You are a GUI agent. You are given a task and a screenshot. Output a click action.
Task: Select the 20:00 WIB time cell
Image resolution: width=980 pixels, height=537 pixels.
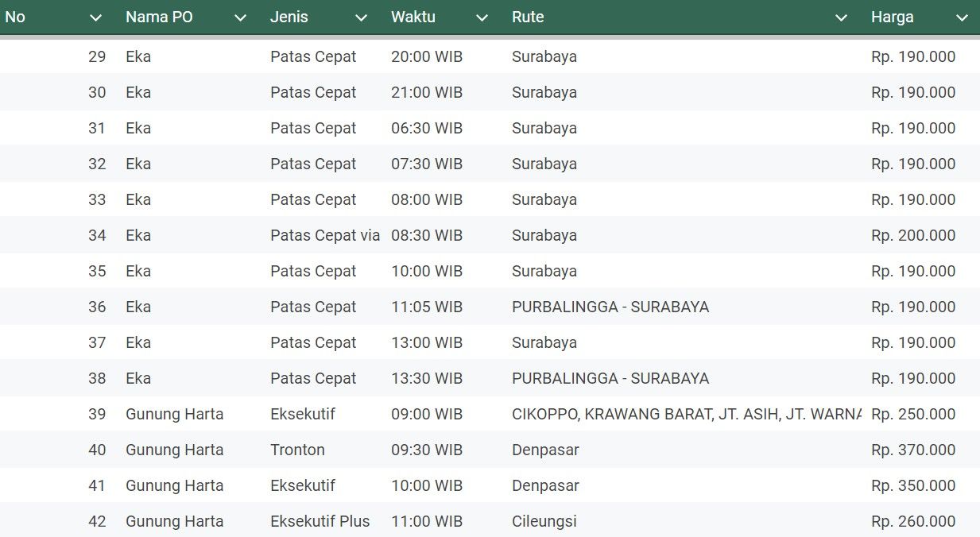(x=427, y=56)
